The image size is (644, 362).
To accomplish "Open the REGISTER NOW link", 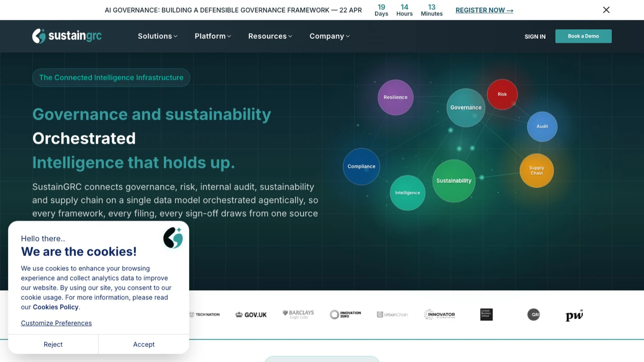I will click(484, 10).
